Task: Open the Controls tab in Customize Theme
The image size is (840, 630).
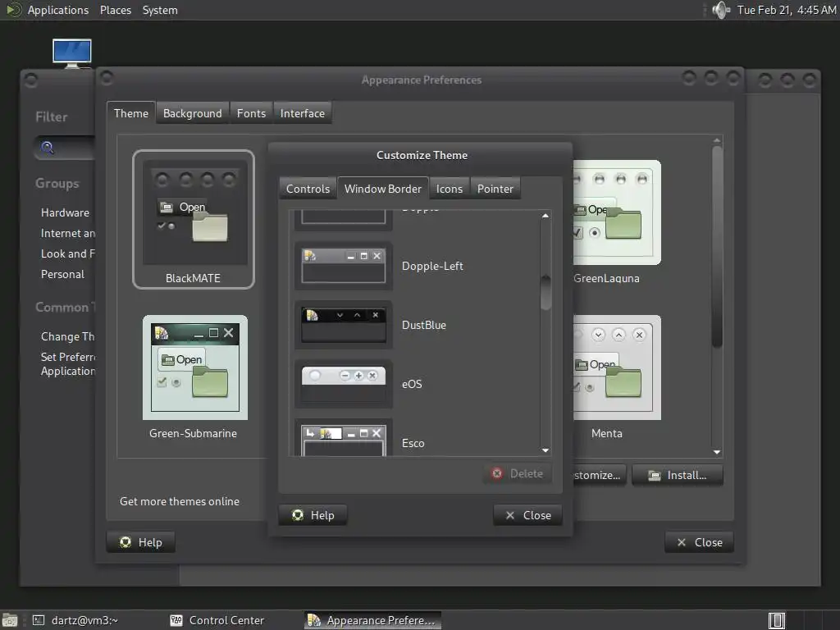Action: 308,189
